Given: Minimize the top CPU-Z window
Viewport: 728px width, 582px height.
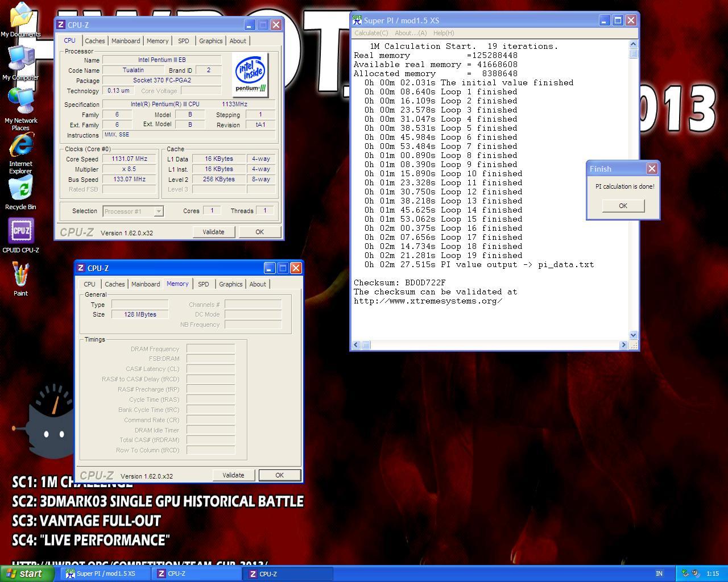Looking at the screenshot, I should coord(249,25).
